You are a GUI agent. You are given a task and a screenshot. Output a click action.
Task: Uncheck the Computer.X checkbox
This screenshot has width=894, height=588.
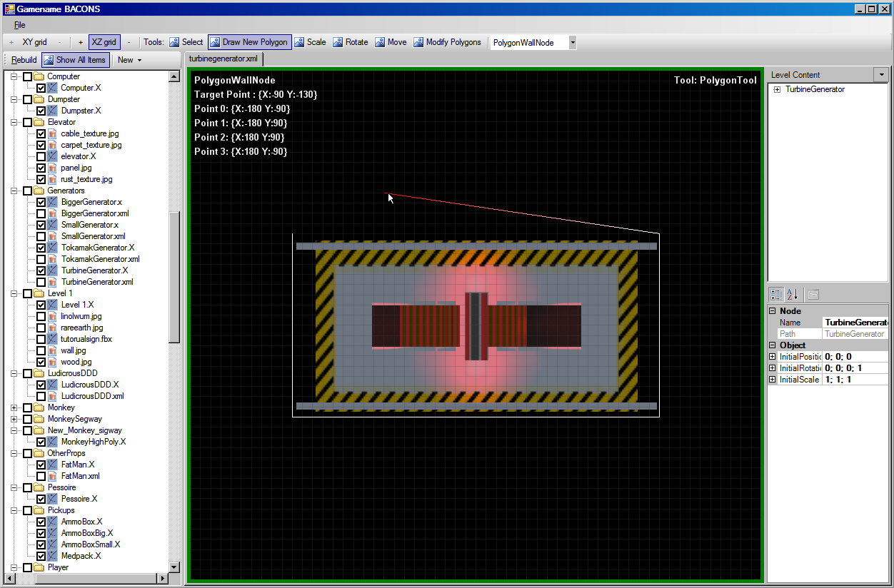click(41, 88)
